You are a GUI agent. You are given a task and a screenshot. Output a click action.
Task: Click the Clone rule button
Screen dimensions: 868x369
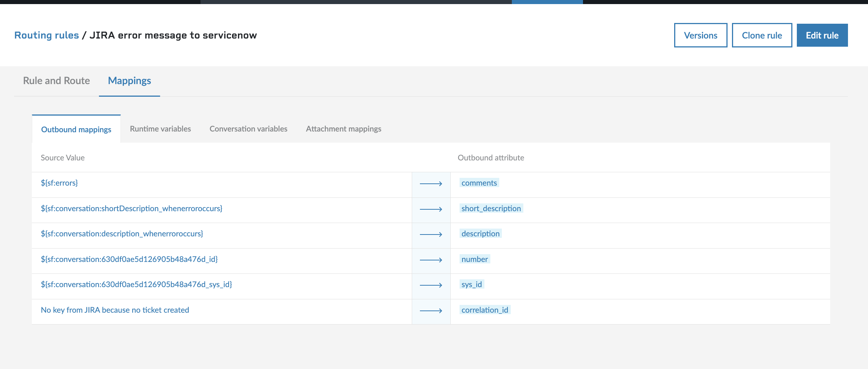pos(762,35)
